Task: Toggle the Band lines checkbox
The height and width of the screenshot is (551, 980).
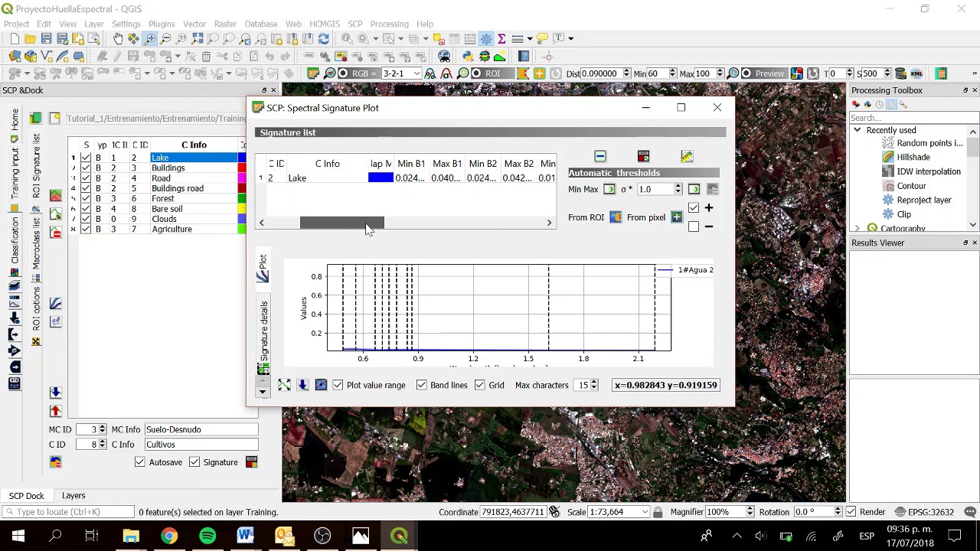Action: [421, 385]
